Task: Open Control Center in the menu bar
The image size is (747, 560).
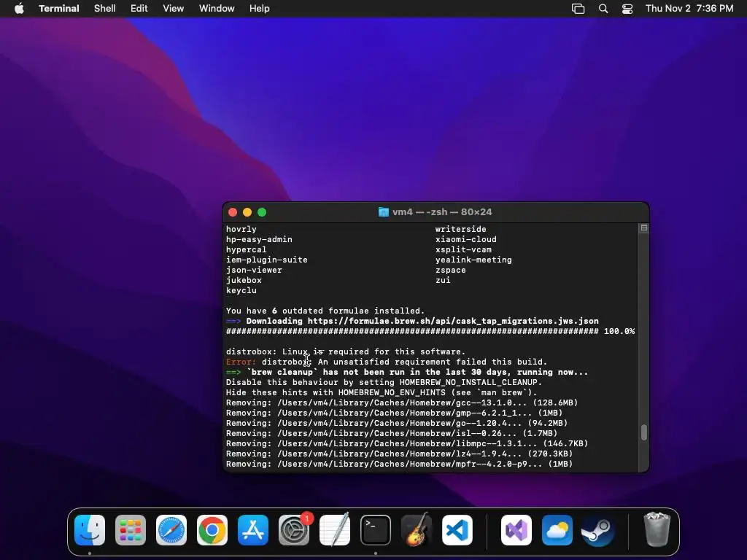Action: tap(627, 9)
